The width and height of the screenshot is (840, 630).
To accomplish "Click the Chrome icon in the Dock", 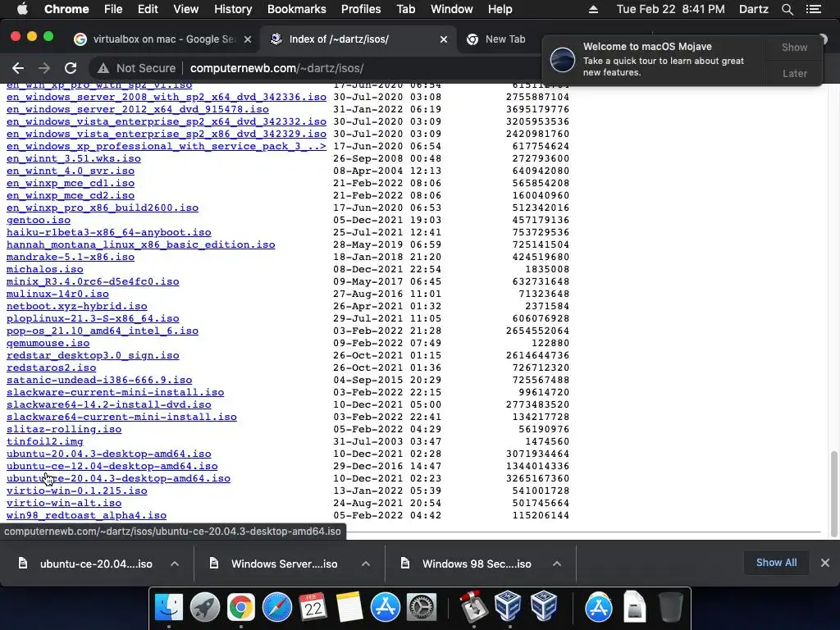I will click(240, 608).
